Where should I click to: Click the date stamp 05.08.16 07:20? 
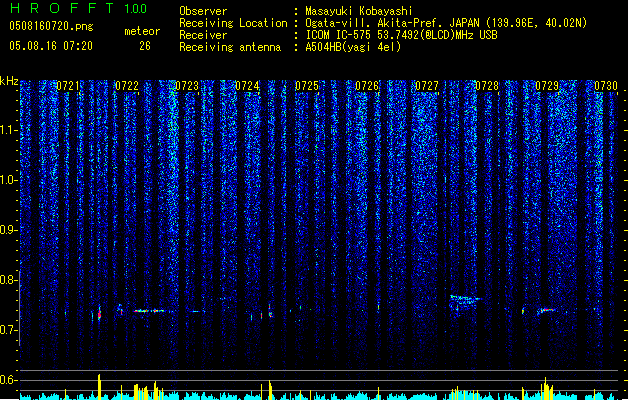[x=51, y=46]
